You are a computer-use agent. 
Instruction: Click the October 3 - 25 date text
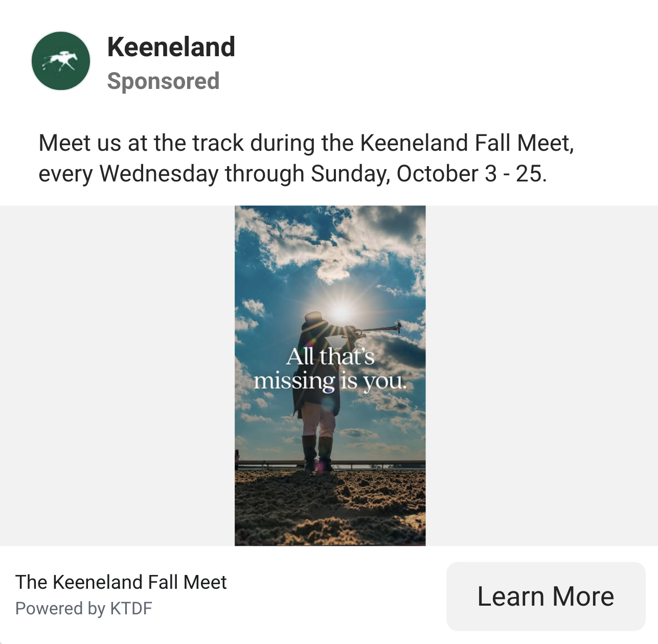pyautogui.click(x=471, y=174)
